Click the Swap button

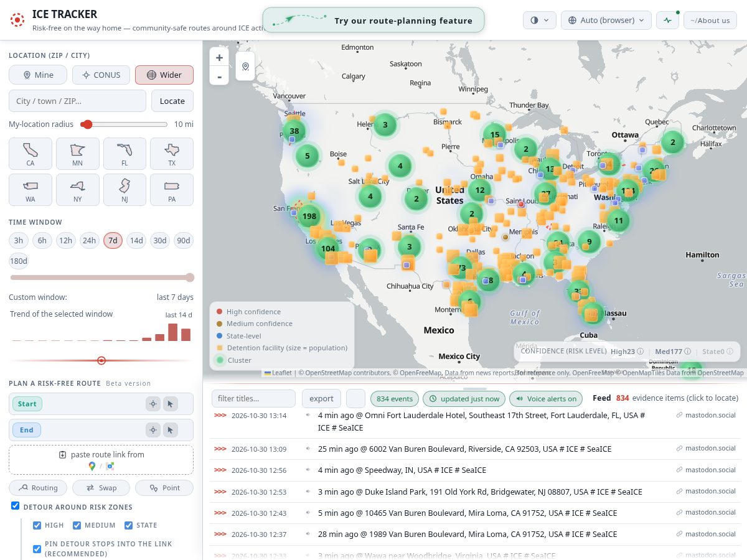pyautogui.click(x=101, y=488)
